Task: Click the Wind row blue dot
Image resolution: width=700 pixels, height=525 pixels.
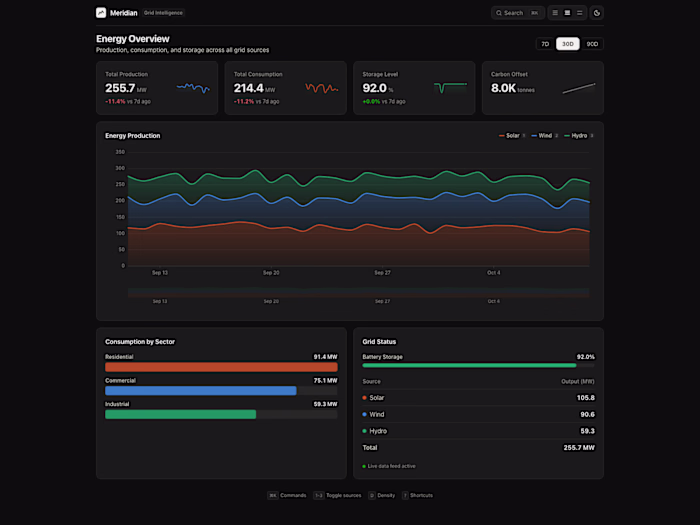Action: point(364,414)
